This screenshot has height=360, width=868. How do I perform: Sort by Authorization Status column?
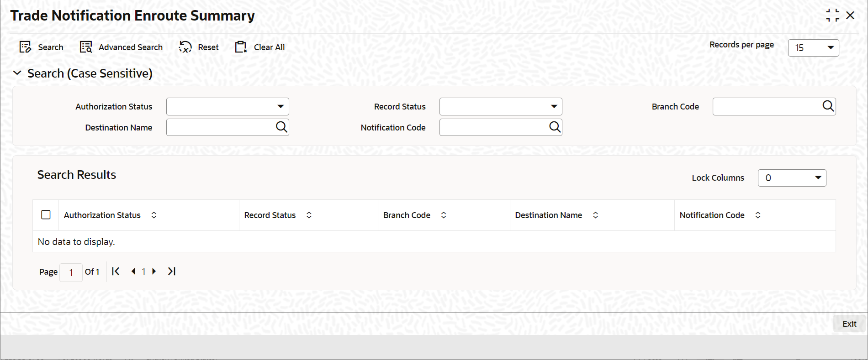coord(154,215)
